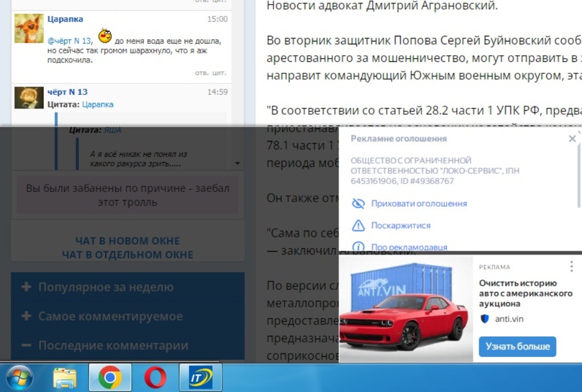Image resolution: width=582 pixels, height=392 pixels.
Task: Open File Explorer from the taskbar
Action: 65,378
